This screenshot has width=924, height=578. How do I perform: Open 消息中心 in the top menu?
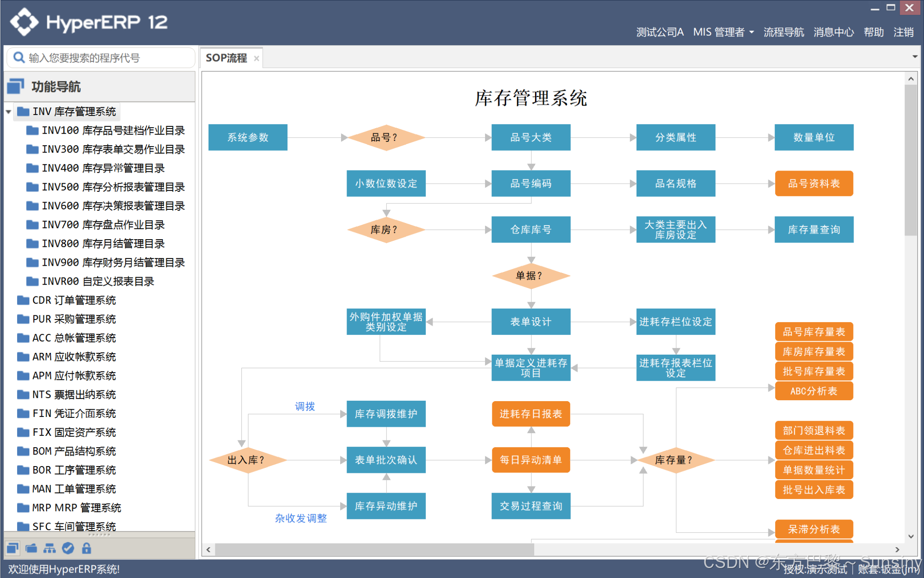click(833, 32)
